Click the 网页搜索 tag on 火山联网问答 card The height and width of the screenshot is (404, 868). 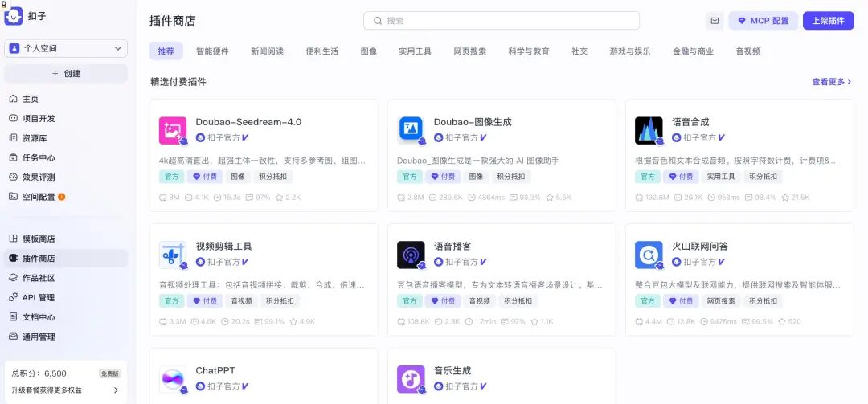pyautogui.click(x=721, y=301)
